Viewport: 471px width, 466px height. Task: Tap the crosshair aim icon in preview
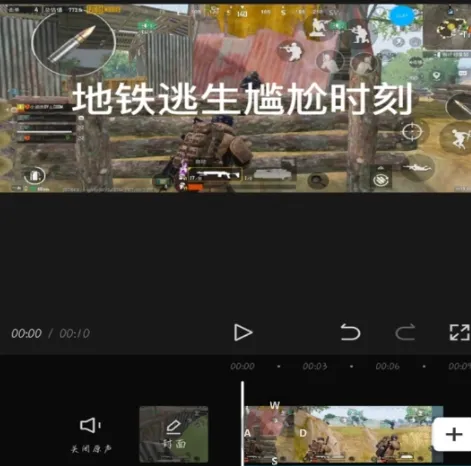tap(412, 132)
